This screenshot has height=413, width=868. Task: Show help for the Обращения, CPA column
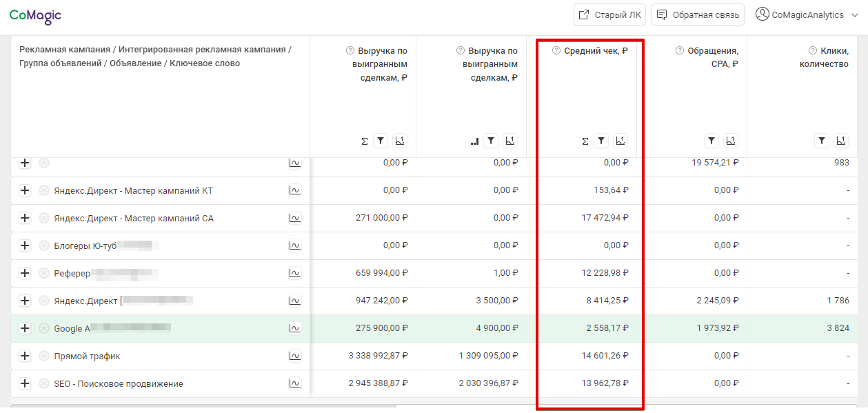(x=680, y=50)
